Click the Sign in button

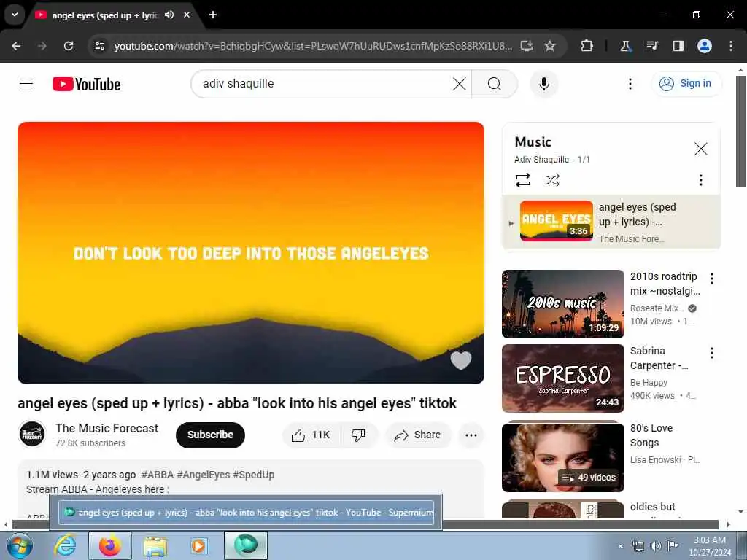pyautogui.click(x=686, y=84)
